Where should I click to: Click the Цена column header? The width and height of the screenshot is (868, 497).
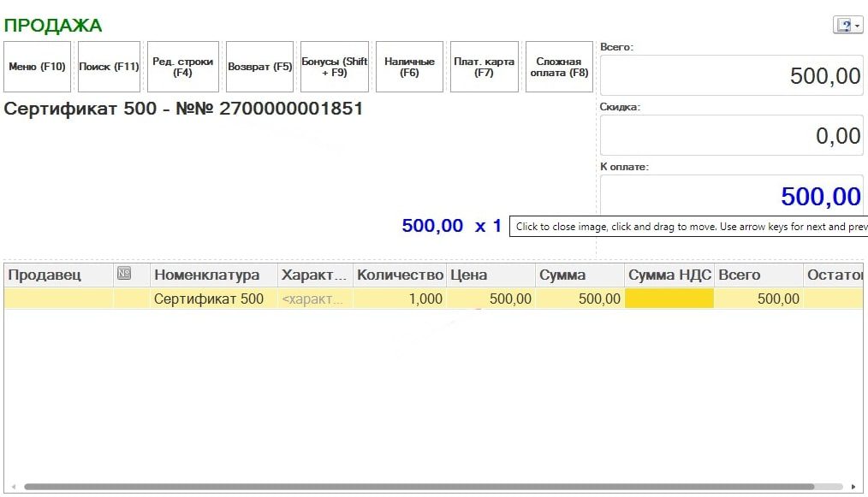490,275
